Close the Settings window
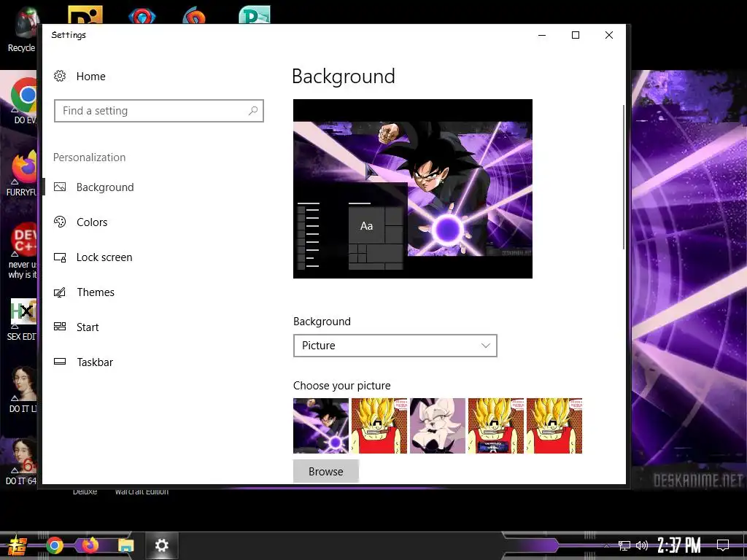Screen dimensions: 747x560 [609, 35]
